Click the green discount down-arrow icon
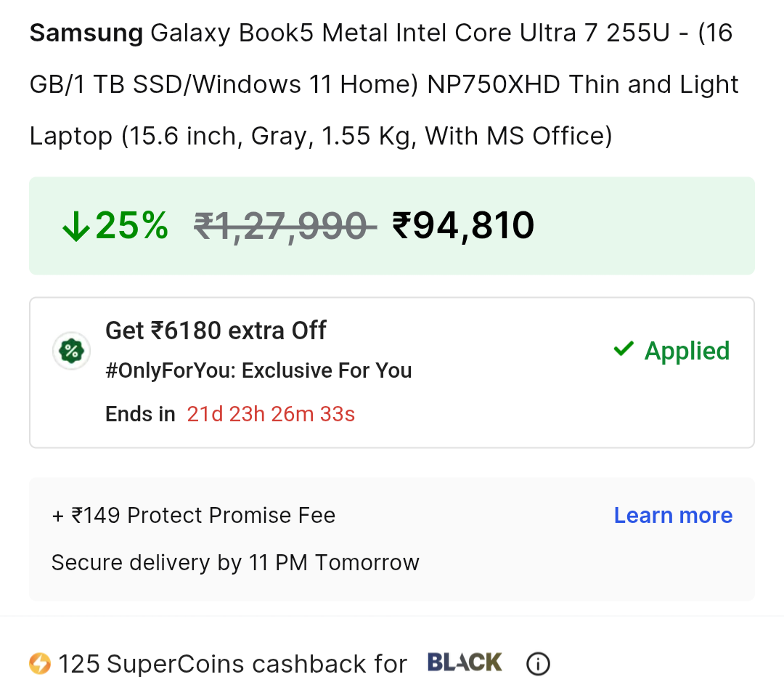The width and height of the screenshot is (784, 677). click(x=75, y=227)
